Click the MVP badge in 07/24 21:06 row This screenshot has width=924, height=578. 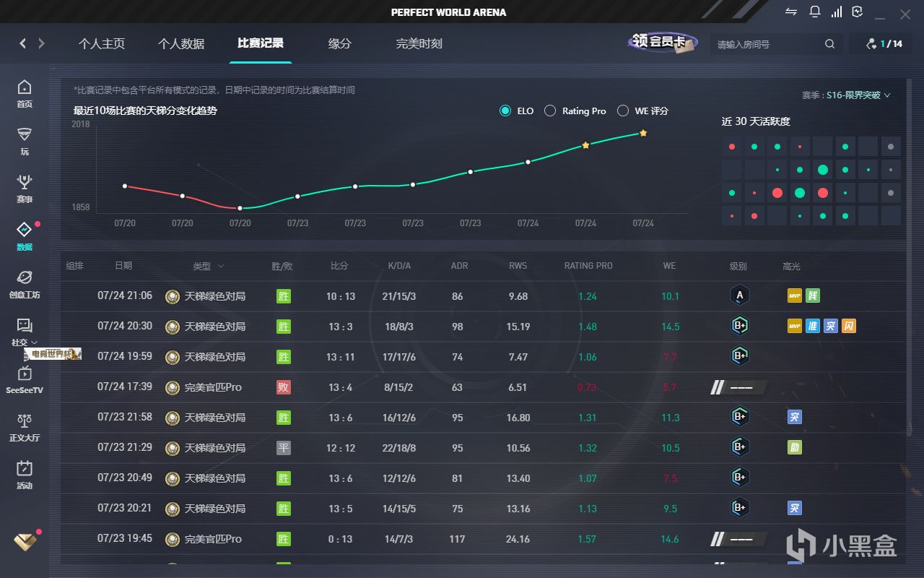tap(795, 296)
